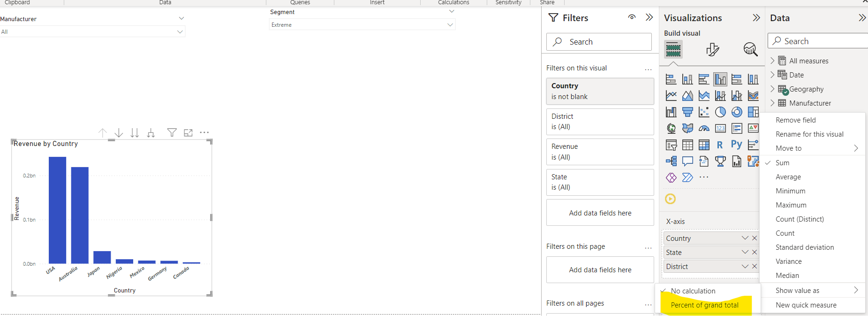The image size is (868, 323).
Task: Expand all down one hierarchy level
Action: [x=151, y=133]
